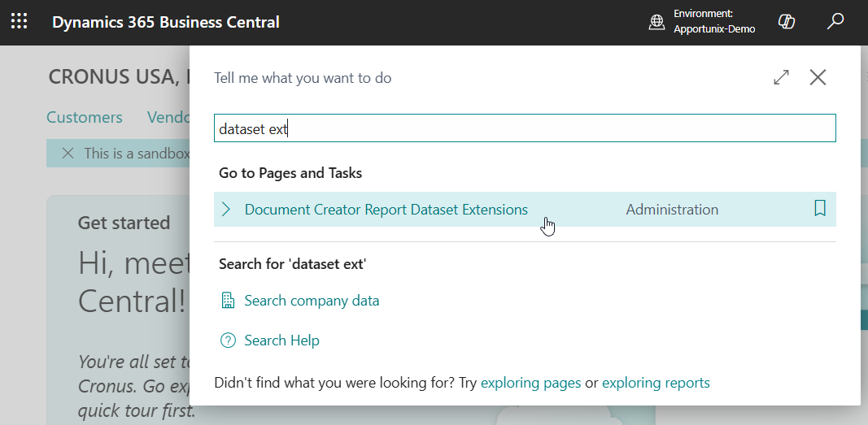Click the Copilot icon in header
Viewport: 868px width, 425px height.
787,22
